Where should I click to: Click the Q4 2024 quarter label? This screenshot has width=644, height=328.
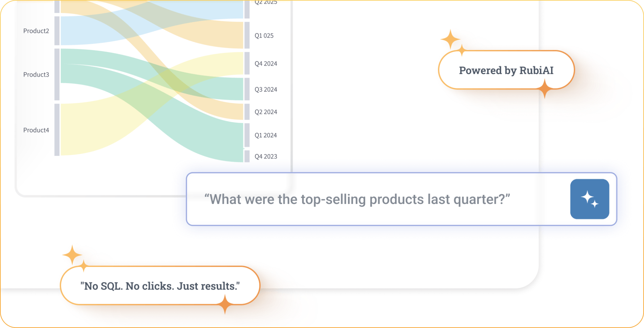click(x=266, y=64)
